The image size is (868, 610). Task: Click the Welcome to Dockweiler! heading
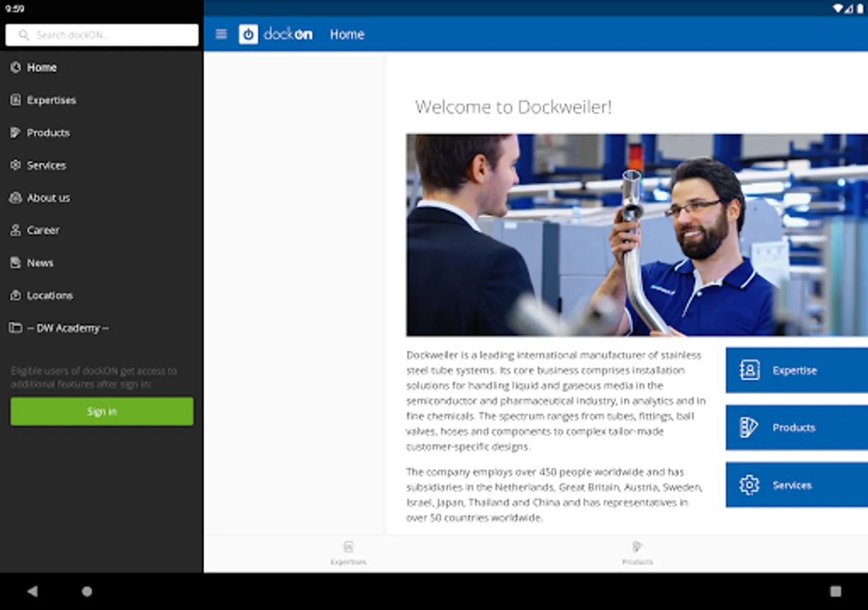(x=513, y=107)
